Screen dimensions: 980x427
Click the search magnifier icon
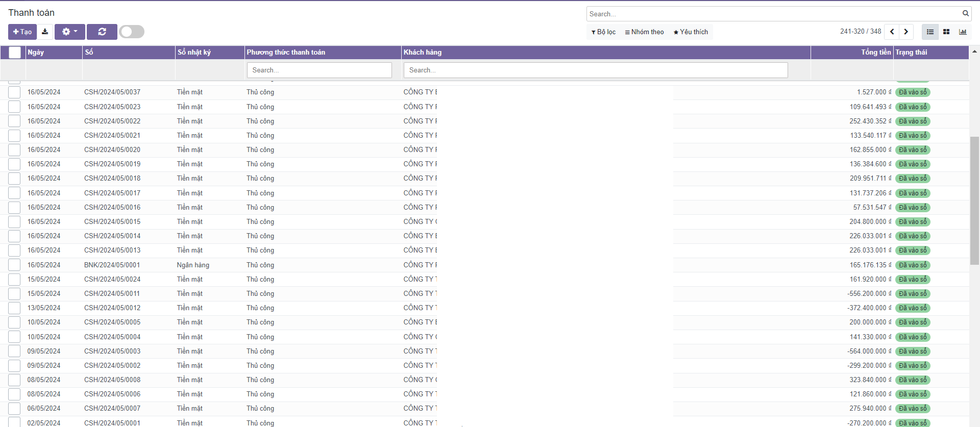click(966, 14)
